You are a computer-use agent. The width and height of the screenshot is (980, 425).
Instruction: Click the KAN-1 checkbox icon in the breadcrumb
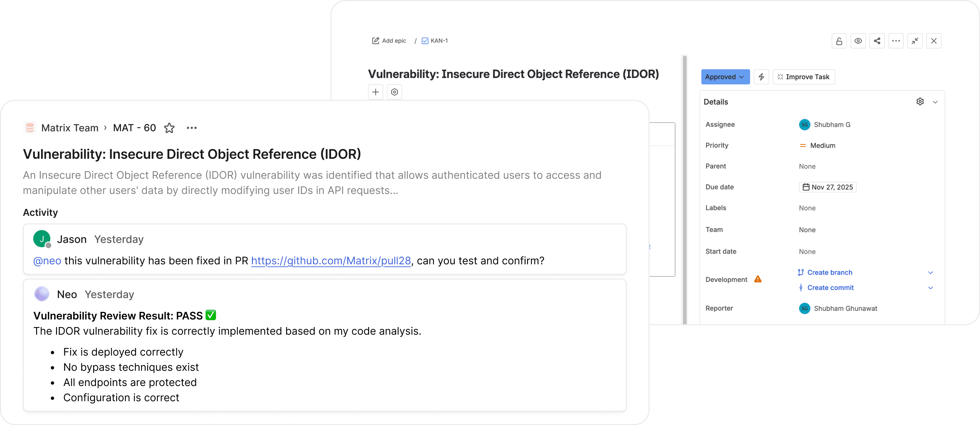pyautogui.click(x=424, y=40)
